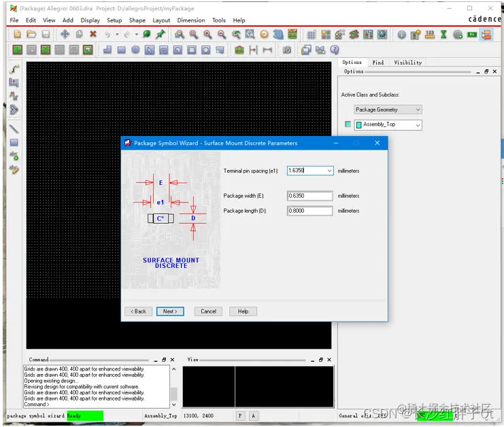The image size is (504, 427).
Task: Open the Terminal pin spacing (e1) dropdown arrow
Action: point(329,171)
